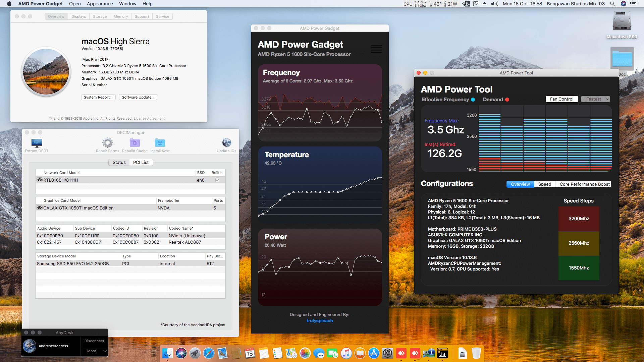Click Install Kext icon
Viewport: 644px width, 362px height.
pyautogui.click(x=160, y=143)
